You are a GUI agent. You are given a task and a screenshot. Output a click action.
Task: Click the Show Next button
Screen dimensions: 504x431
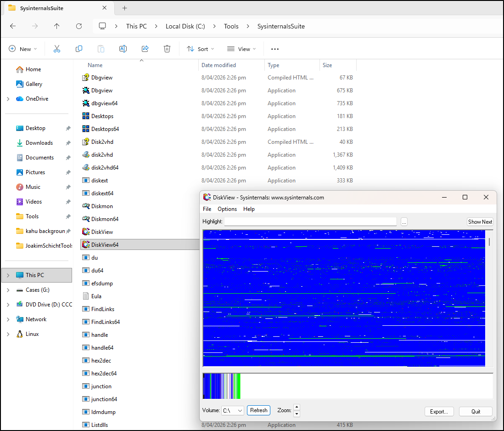tap(480, 221)
